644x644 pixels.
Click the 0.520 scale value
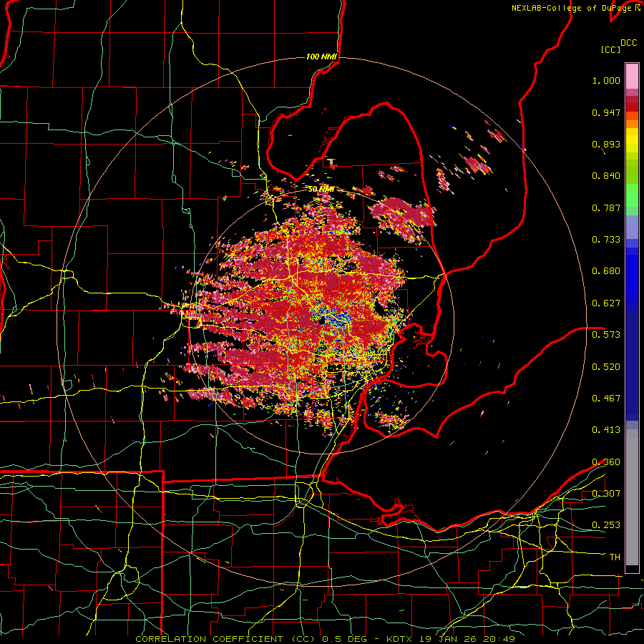click(x=606, y=367)
